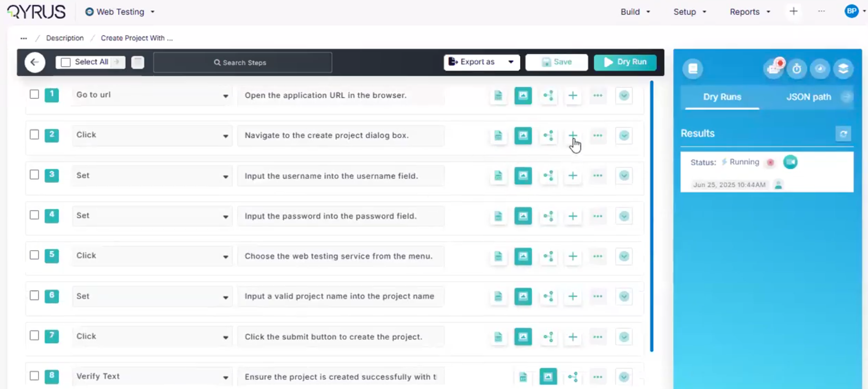868x389 pixels.
Task: Click the screenshot image icon on step 1
Action: coord(523,96)
